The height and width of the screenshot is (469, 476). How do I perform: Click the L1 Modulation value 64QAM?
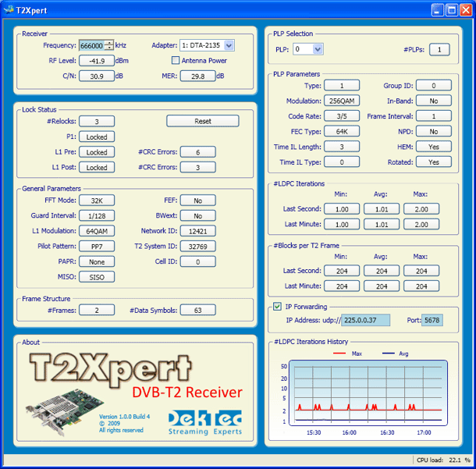click(97, 231)
